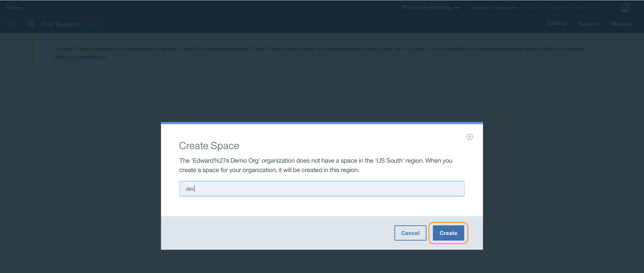Click the Docs icon link
The width and height of the screenshot is (644, 273).
(x=8, y=8)
